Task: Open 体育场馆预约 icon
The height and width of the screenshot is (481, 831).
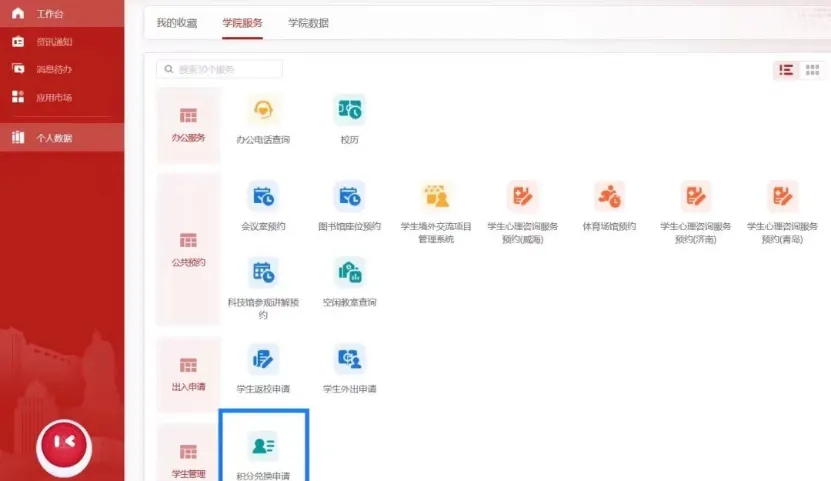Action: [609, 197]
